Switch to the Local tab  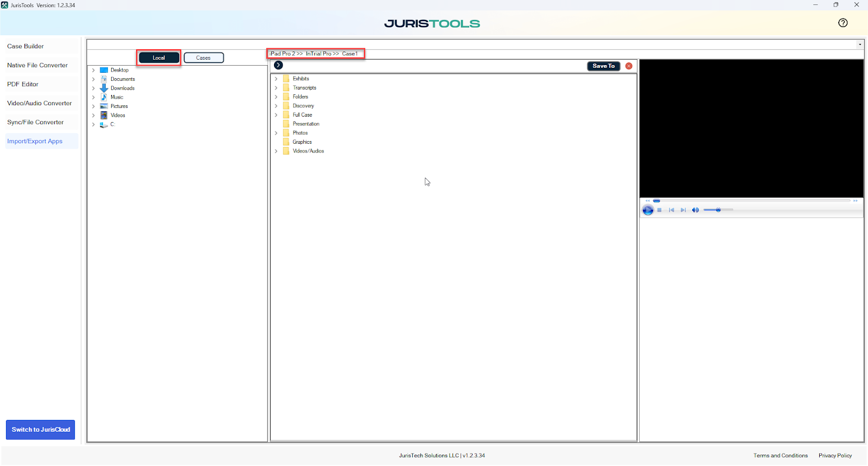pyautogui.click(x=159, y=58)
